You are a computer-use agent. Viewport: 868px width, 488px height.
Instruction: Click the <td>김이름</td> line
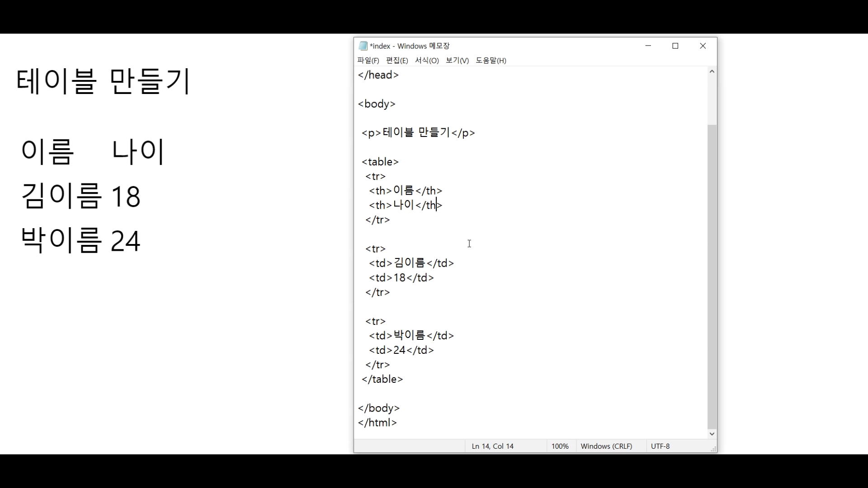point(411,263)
